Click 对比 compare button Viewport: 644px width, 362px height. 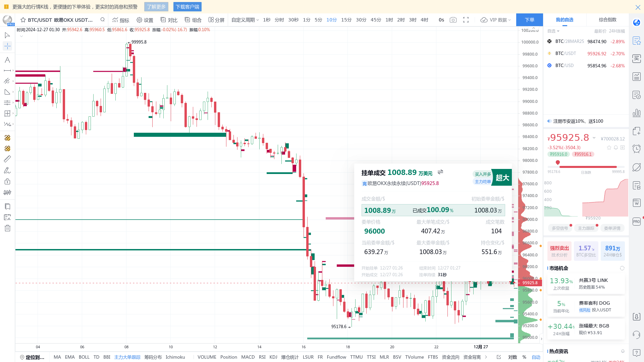(x=169, y=20)
